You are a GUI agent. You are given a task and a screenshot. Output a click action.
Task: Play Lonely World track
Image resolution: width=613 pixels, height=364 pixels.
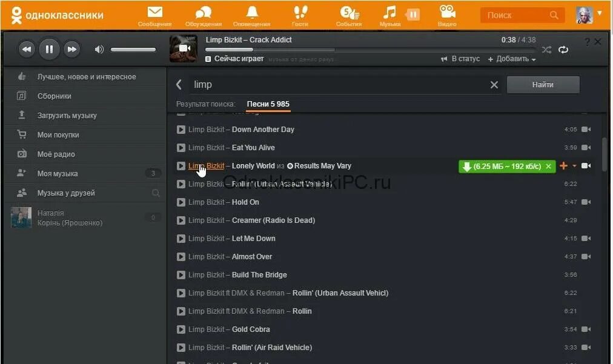[x=181, y=166]
